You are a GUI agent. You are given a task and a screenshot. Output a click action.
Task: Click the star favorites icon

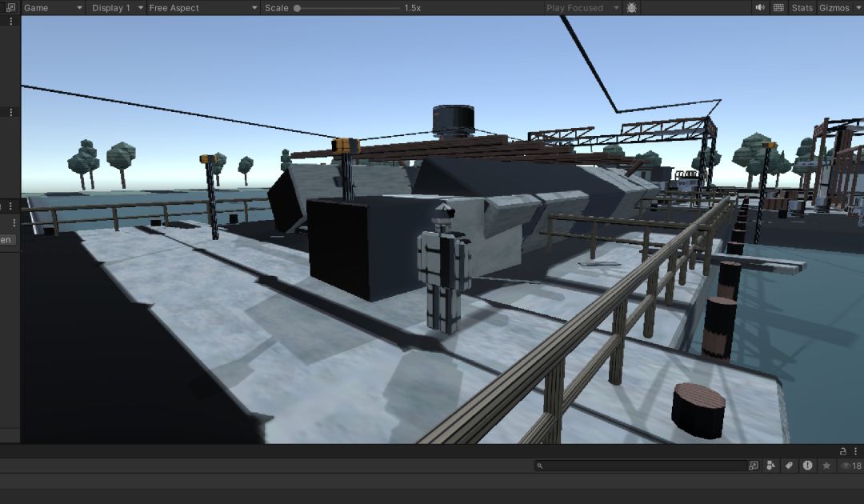826,466
